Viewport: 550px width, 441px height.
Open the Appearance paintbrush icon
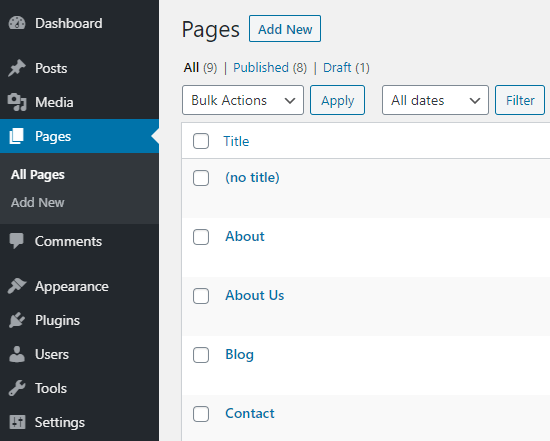17,286
